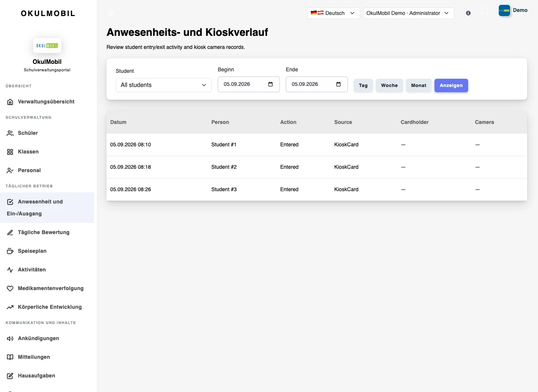Click the book icon beside Mitteilungen
Image resolution: width=538 pixels, height=392 pixels.
pos(10,357)
